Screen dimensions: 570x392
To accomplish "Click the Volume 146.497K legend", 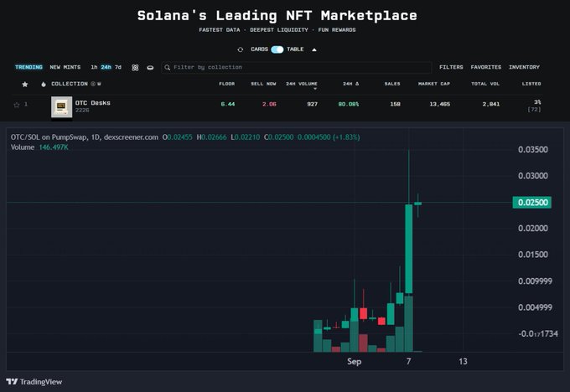I will coord(39,147).
